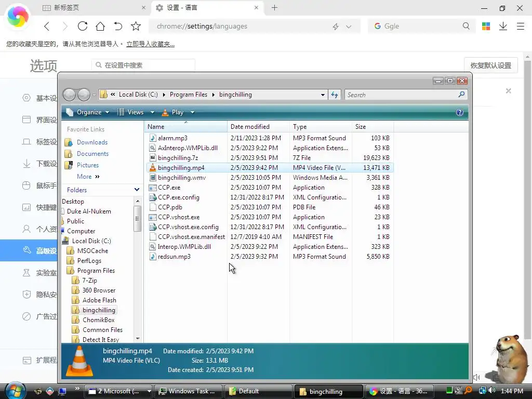Expand More favorite links
The width and height of the screenshot is (532, 399).
(x=88, y=177)
